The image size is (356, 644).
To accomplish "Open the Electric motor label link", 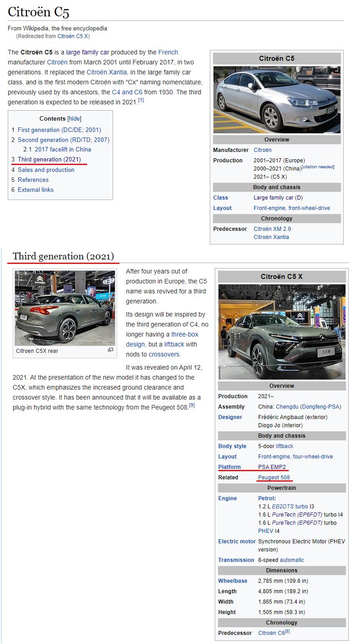I will (237, 542).
